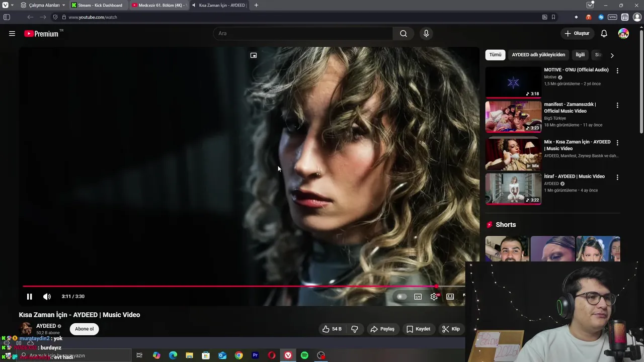Open options for İtiraf - AYDEED video
This screenshot has height=362, width=644.
[617, 177]
